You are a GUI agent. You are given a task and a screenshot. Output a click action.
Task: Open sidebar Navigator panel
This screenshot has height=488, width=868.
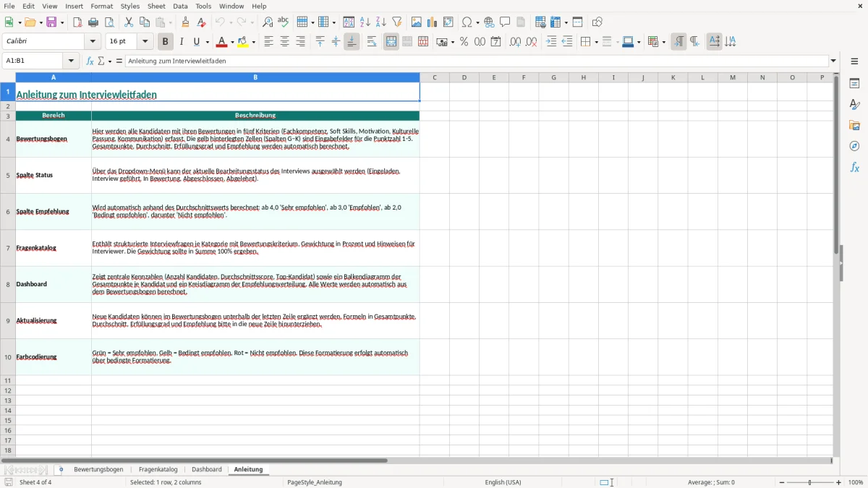854,147
